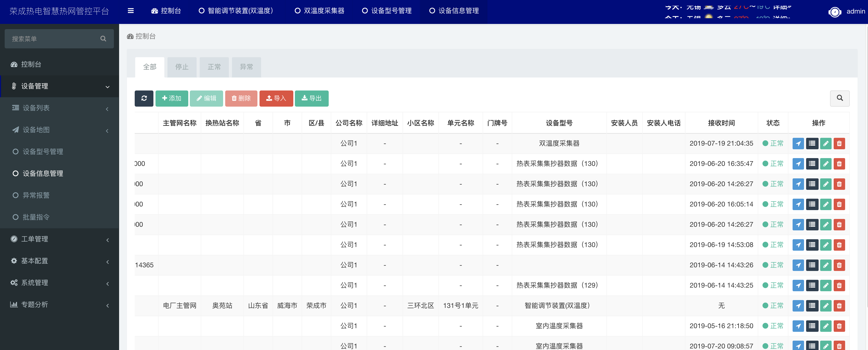This screenshot has width=868, height=350.
Task: Open 异常报警 in the sidebar
Action: pos(59,196)
